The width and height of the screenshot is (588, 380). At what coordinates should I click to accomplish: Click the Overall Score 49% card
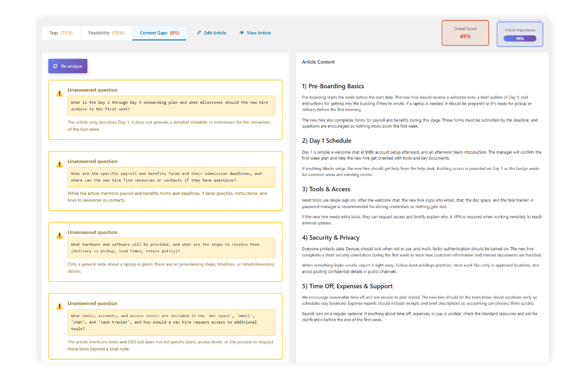coord(465,33)
